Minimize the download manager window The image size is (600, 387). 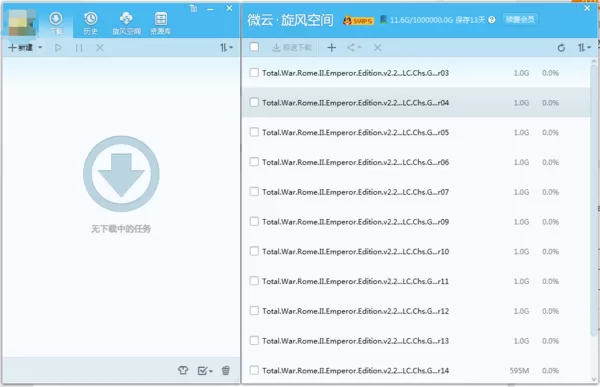click(210, 8)
